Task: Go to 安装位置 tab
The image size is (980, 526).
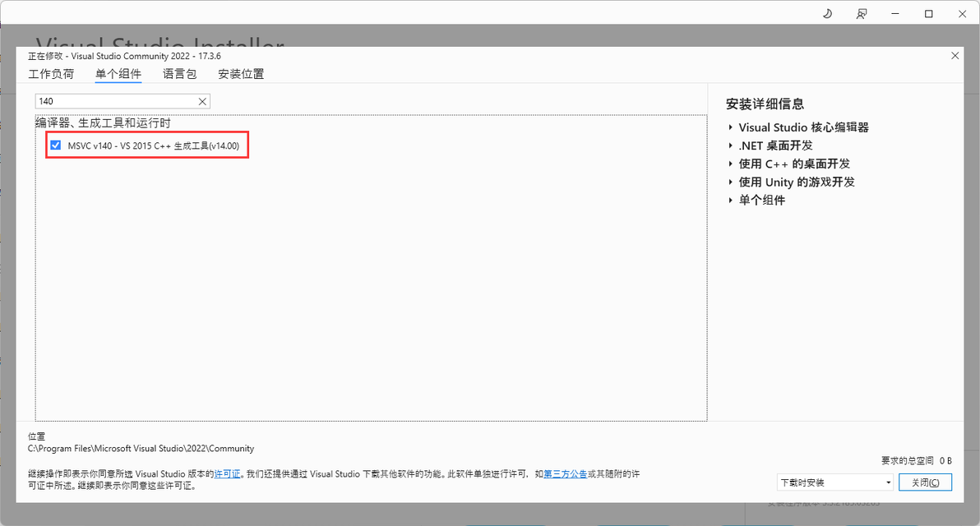Action: 241,74
